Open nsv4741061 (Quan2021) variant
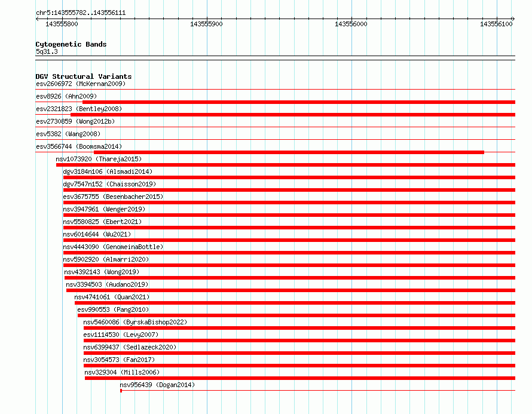The image size is (532, 414). pos(112,297)
